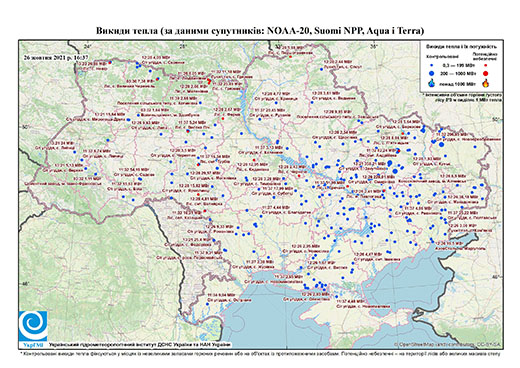Click the large blue circle in the legend
Viewport: 520px width, 368px height.
click(x=432, y=73)
